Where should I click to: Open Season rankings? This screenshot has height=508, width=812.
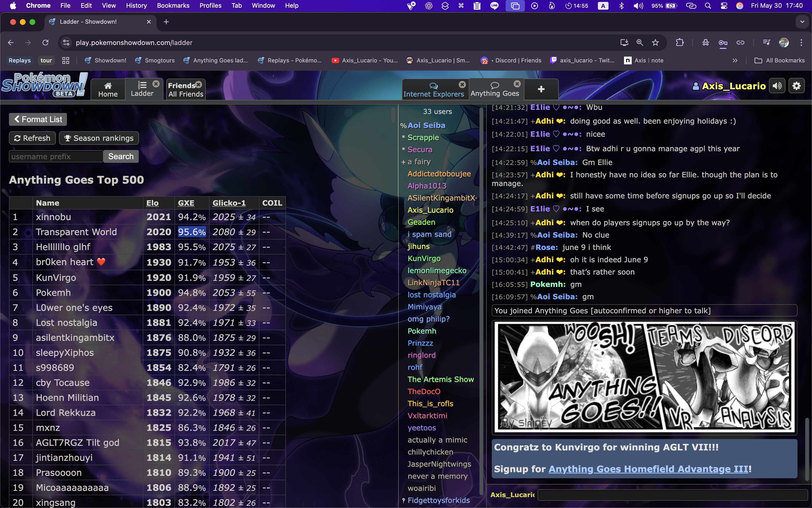pyautogui.click(x=99, y=138)
